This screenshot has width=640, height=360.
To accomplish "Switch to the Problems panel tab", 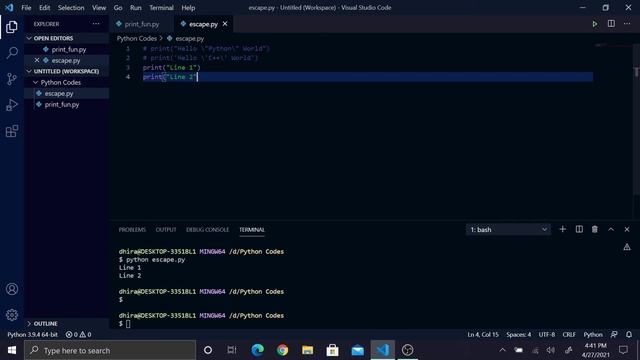I will pos(132,229).
